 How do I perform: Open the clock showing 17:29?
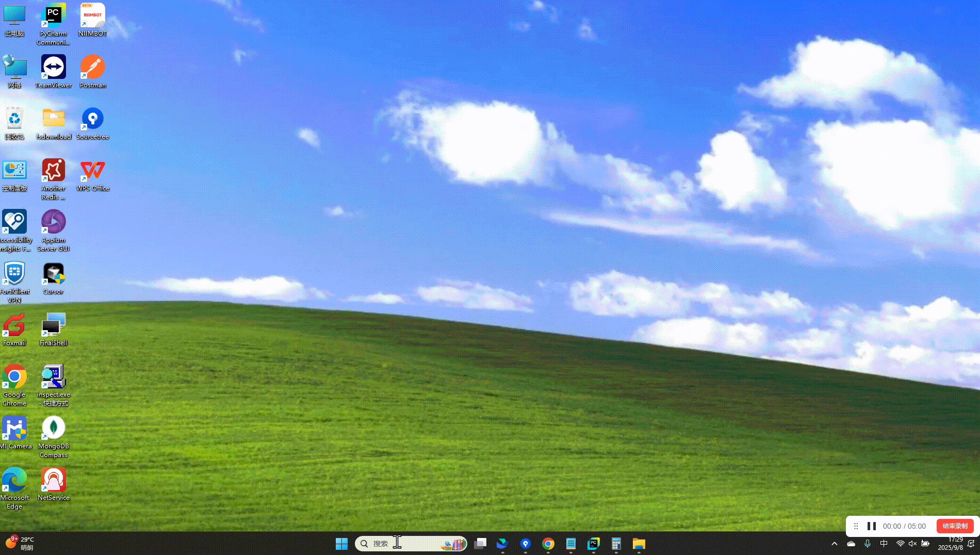coord(951,544)
